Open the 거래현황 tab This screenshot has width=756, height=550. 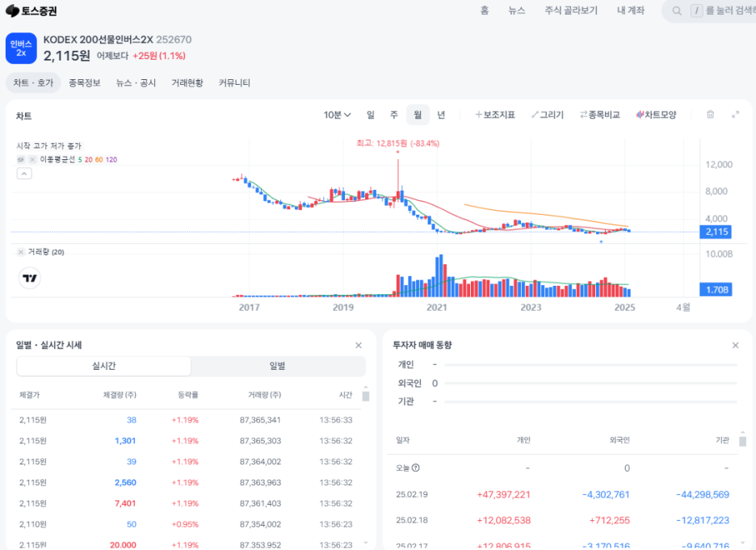pyautogui.click(x=187, y=83)
